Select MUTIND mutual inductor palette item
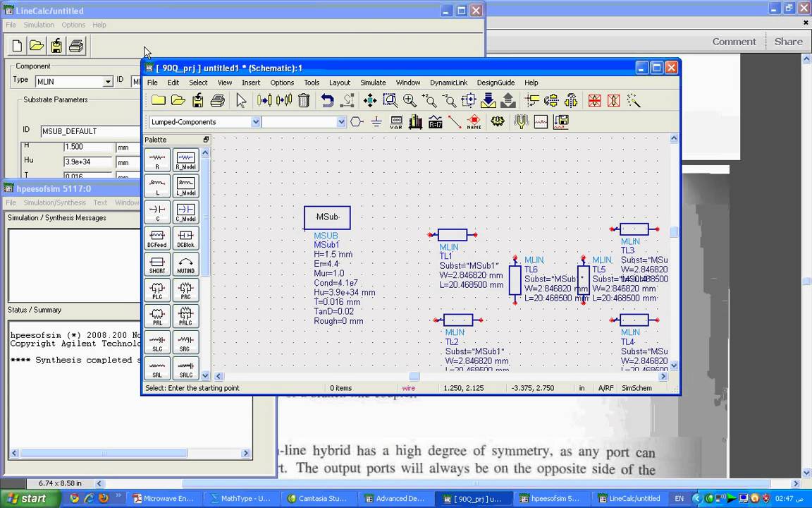This screenshot has width=812, height=508. click(x=186, y=264)
